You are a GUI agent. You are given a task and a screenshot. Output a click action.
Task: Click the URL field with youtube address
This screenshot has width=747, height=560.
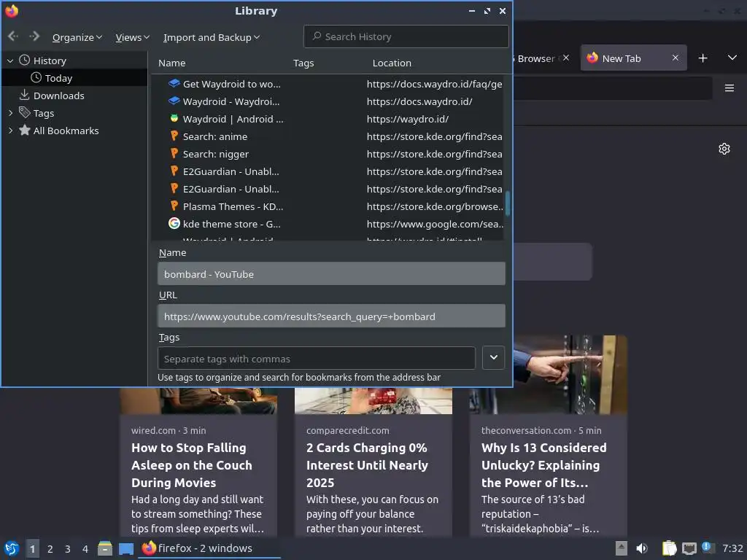pos(331,316)
